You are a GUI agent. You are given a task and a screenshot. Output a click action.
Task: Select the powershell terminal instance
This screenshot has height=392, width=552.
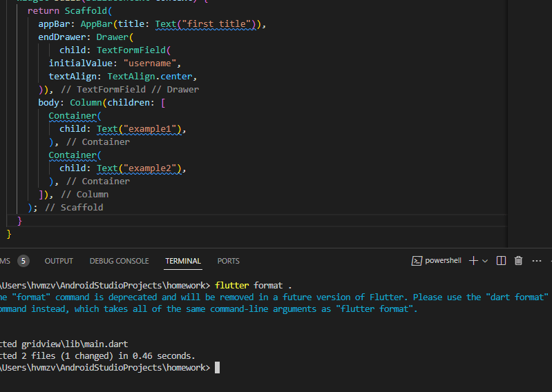437,260
